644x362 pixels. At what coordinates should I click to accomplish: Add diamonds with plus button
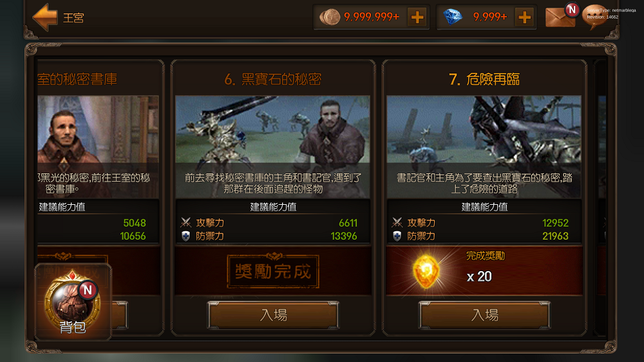[x=524, y=17]
